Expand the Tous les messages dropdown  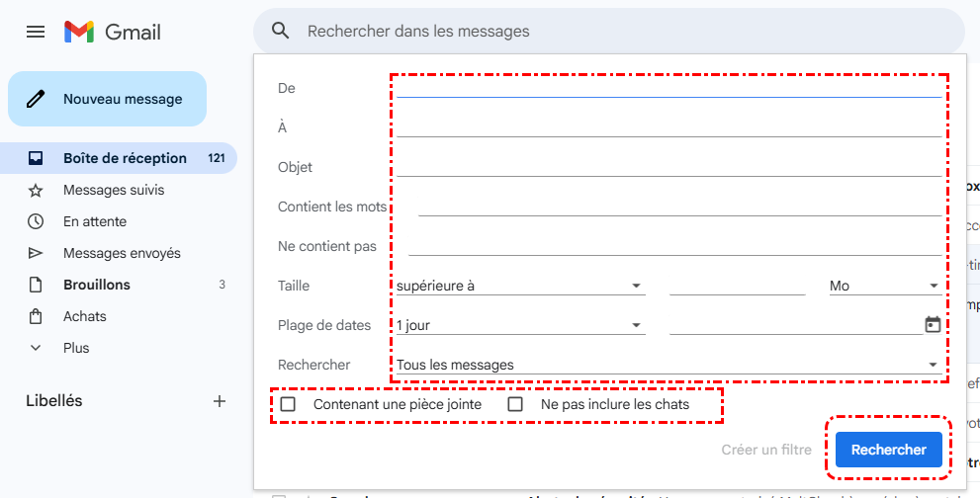pyautogui.click(x=668, y=365)
